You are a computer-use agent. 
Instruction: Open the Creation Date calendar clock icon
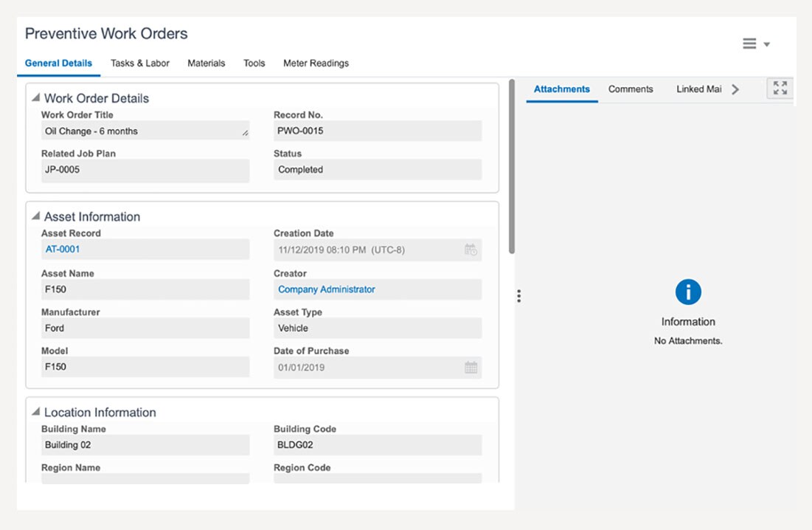471,249
